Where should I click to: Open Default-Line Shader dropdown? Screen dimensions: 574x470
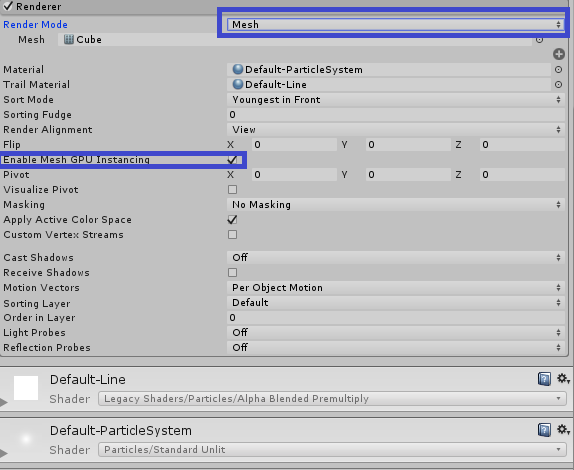pyautogui.click(x=332, y=399)
